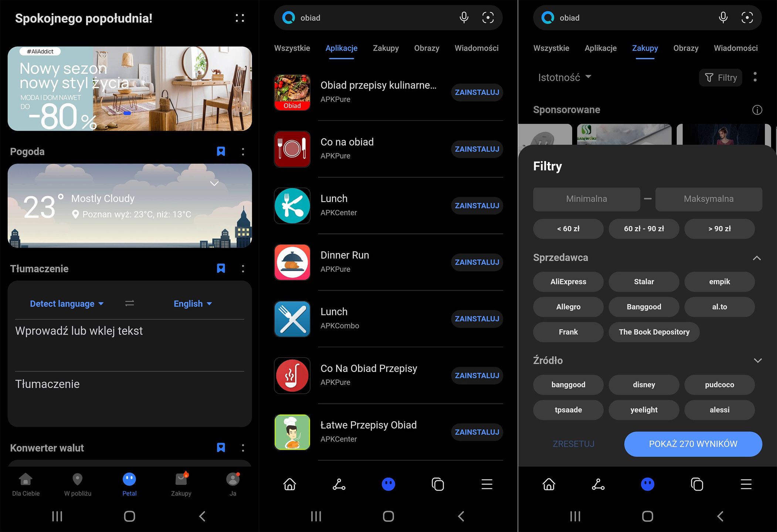Install the Lunch app from APKCenter

point(477,206)
